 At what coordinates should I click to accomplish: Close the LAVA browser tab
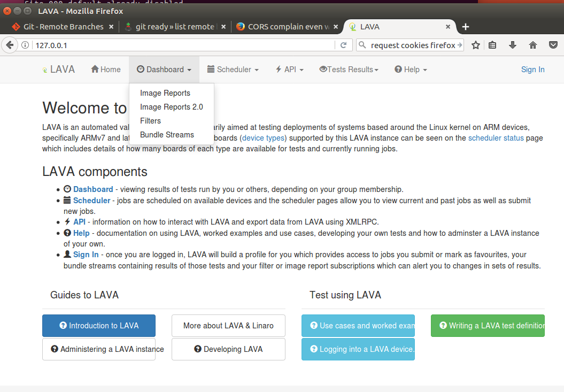tap(448, 27)
